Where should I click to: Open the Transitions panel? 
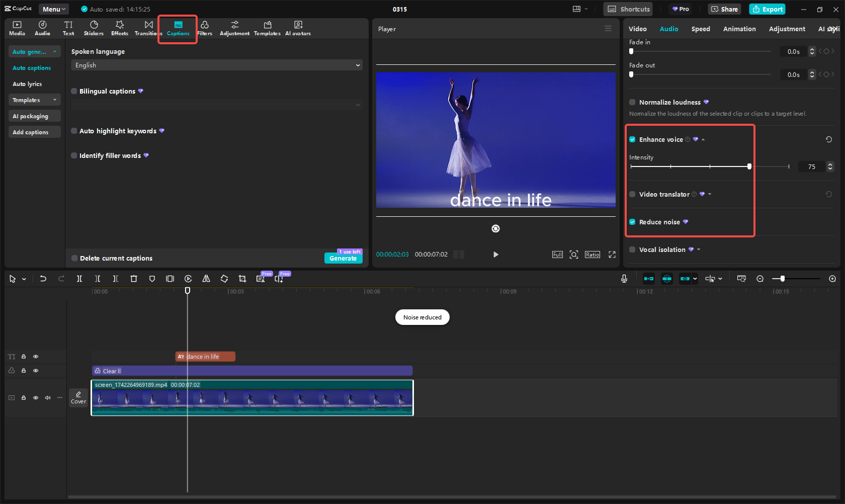(147, 28)
